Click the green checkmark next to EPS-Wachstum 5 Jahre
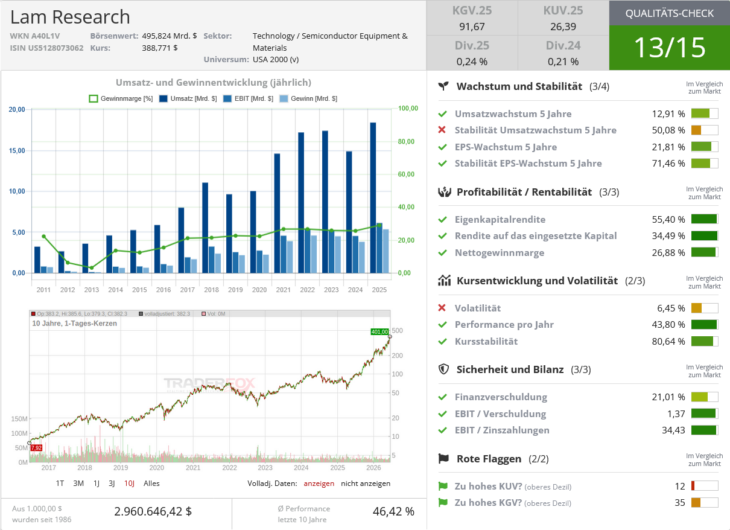 pyautogui.click(x=442, y=147)
